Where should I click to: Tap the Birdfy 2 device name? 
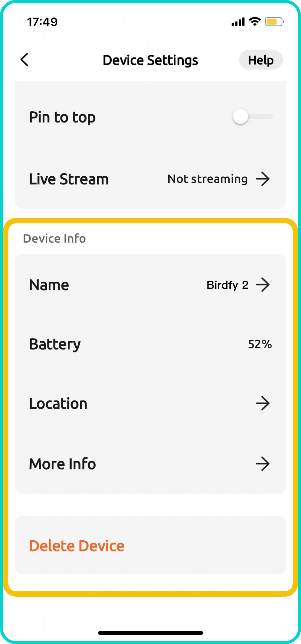[227, 285]
